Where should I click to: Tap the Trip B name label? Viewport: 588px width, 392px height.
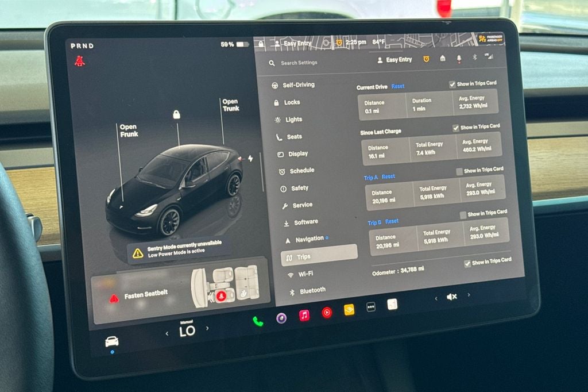[x=374, y=222]
